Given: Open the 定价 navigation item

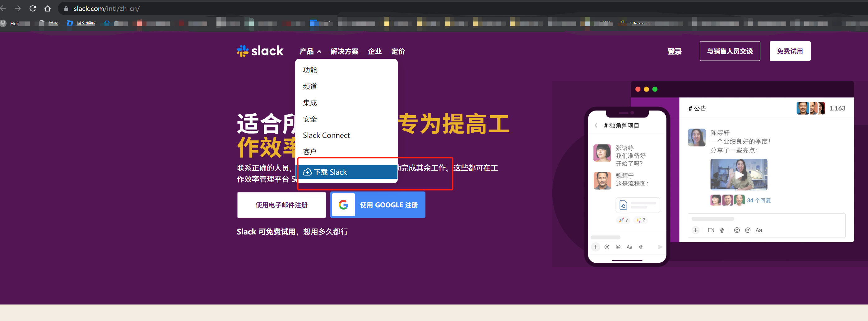Looking at the screenshot, I should coord(398,51).
